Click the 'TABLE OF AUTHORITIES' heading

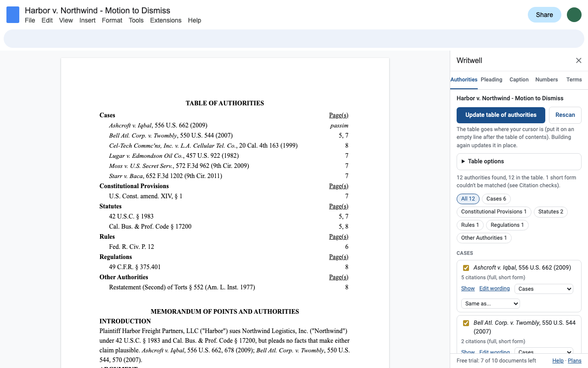225,103
